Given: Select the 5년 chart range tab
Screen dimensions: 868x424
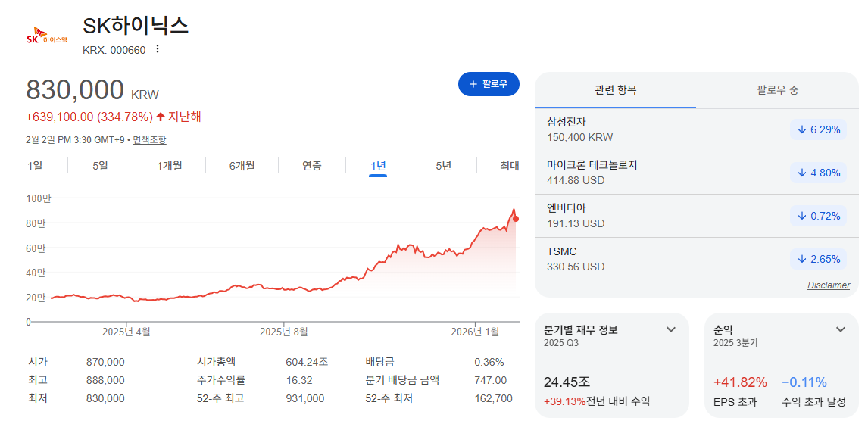Looking at the screenshot, I should click(x=443, y=165).
